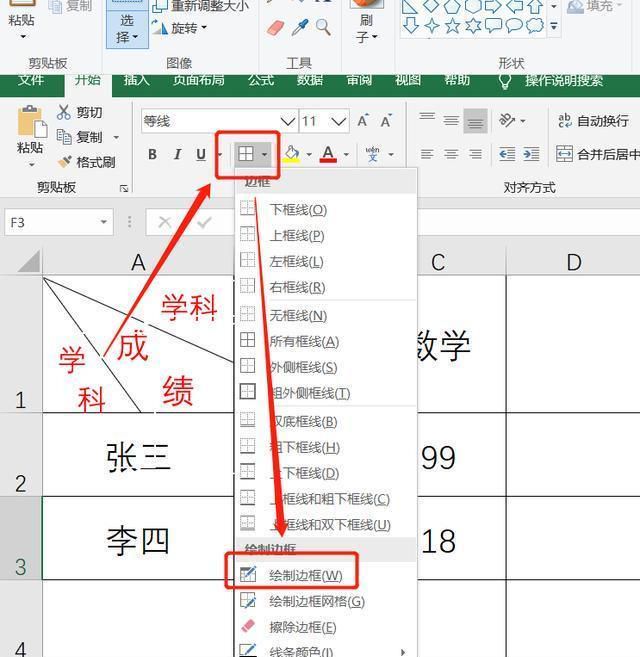
Task: Click the formula bar confirm checkmark
Action: (x=204, y=222)
